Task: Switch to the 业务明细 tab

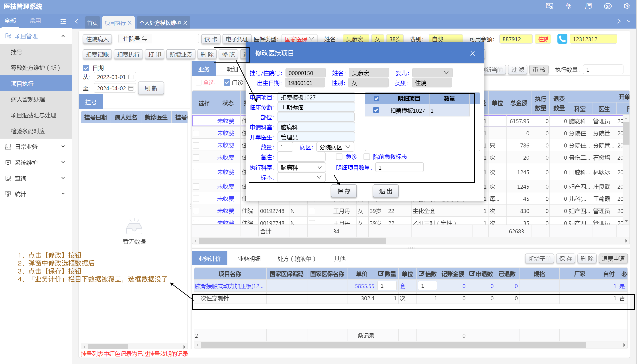Action: 249,259
